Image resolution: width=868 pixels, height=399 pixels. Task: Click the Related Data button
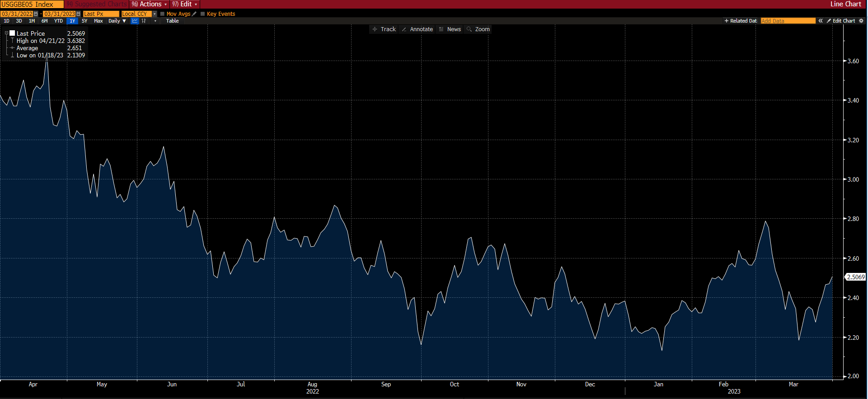tap(741, 21)
